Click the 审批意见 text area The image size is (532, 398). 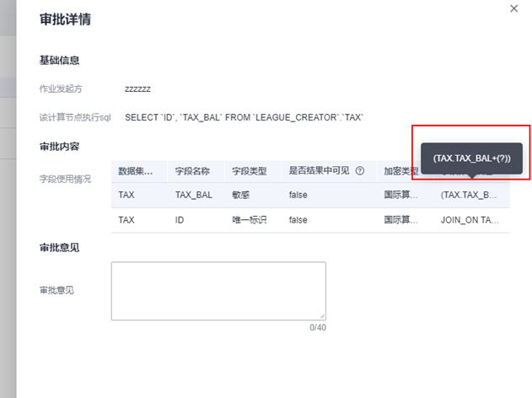(218, 290)
